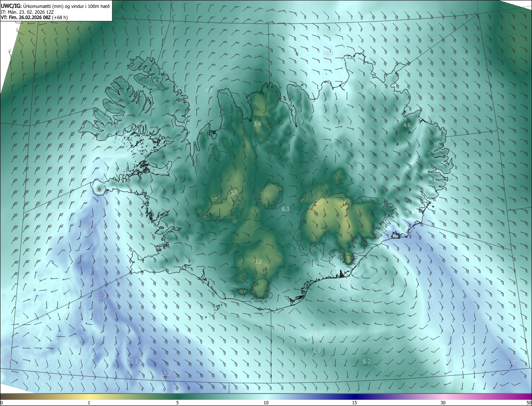532x406 pixels.
Task: Select the 9.7 value near the south coast
Action: click(348, 281)
